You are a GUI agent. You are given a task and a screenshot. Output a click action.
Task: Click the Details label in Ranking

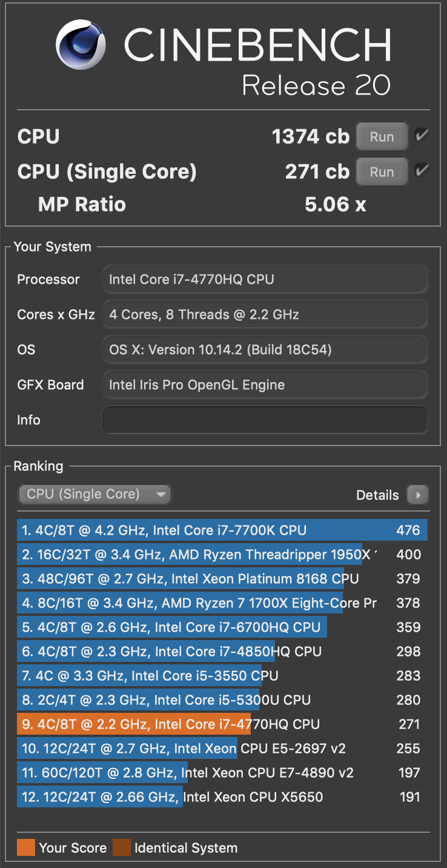377,495
